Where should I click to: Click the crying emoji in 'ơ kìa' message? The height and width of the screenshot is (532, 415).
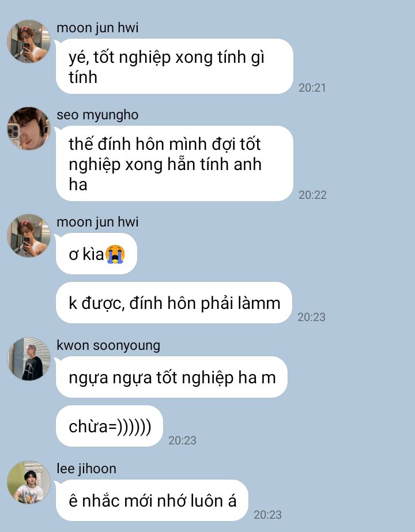pos(115,254)
